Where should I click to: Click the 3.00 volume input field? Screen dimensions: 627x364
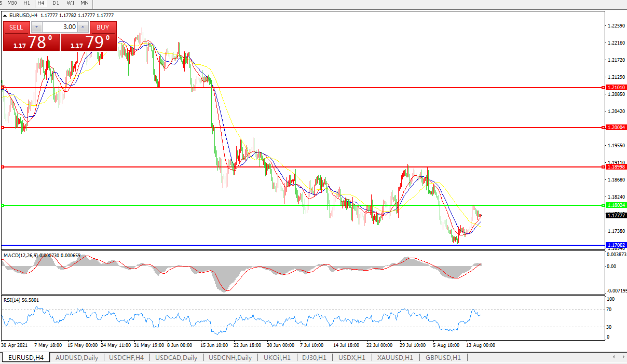click(x=60, y=27)
